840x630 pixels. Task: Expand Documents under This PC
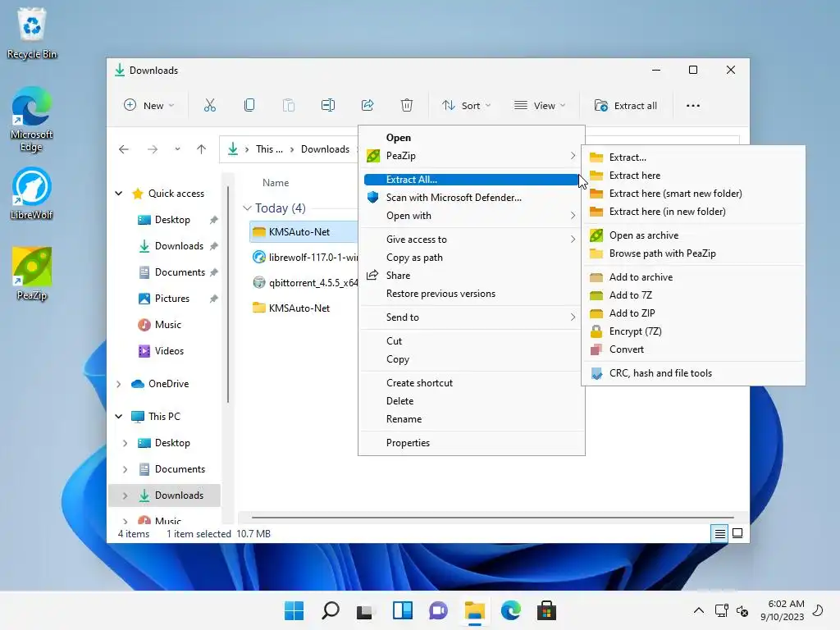tap(125, 469)
